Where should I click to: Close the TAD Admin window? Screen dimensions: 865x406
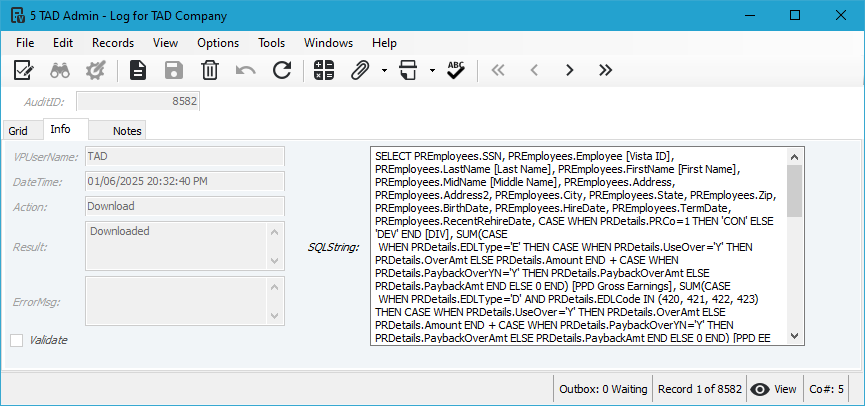(x=840, y=15)
